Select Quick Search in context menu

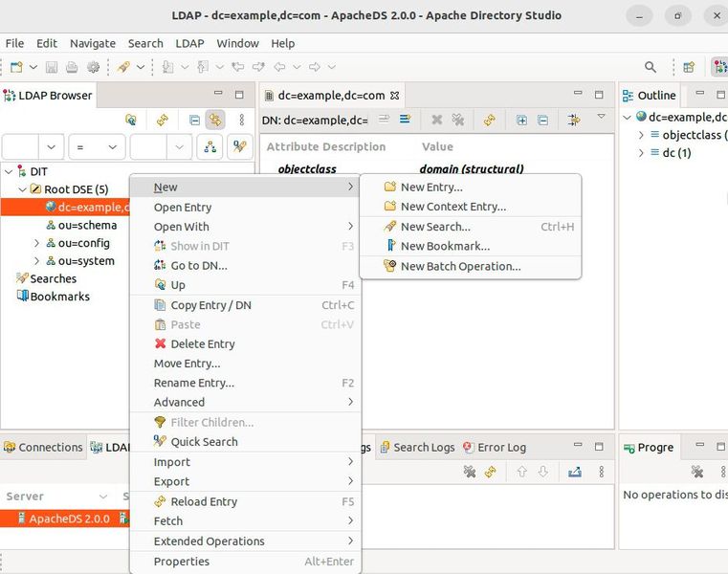point(245,442)
